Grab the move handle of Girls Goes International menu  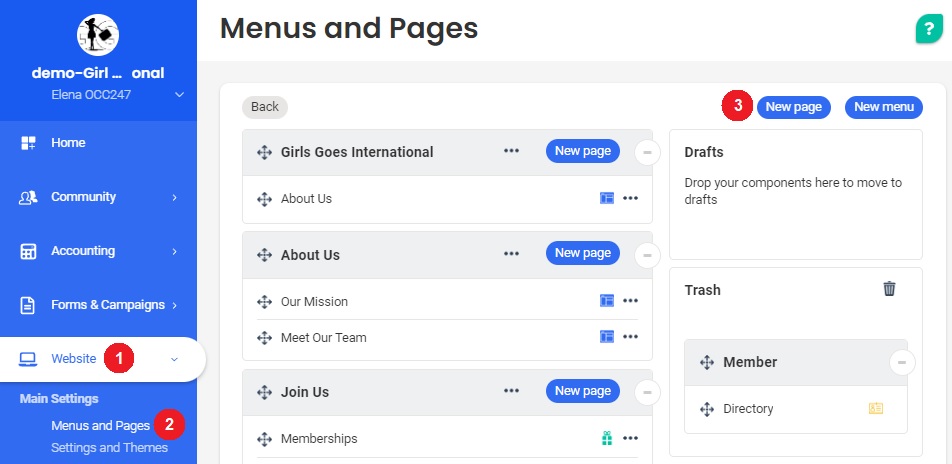click(264, 152)
